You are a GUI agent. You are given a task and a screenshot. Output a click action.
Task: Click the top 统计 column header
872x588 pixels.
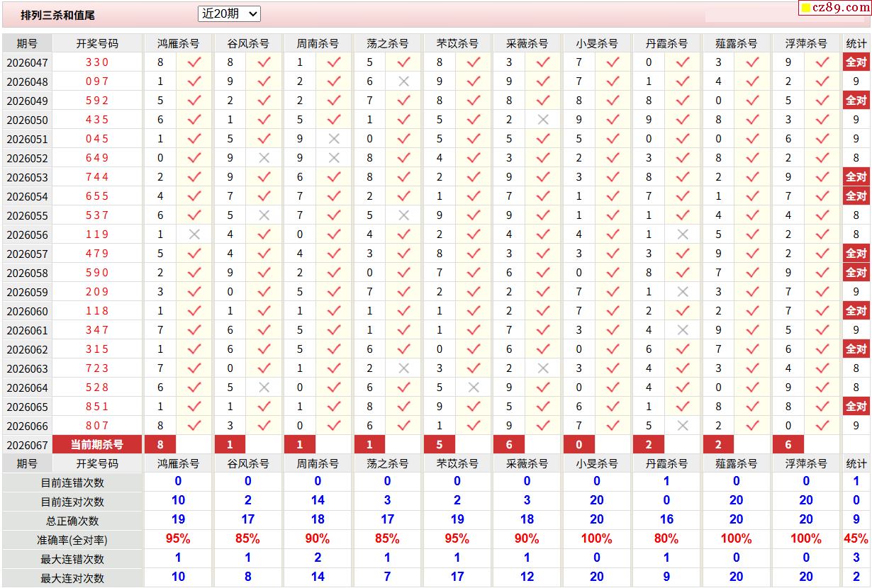[x=856, y=43]
